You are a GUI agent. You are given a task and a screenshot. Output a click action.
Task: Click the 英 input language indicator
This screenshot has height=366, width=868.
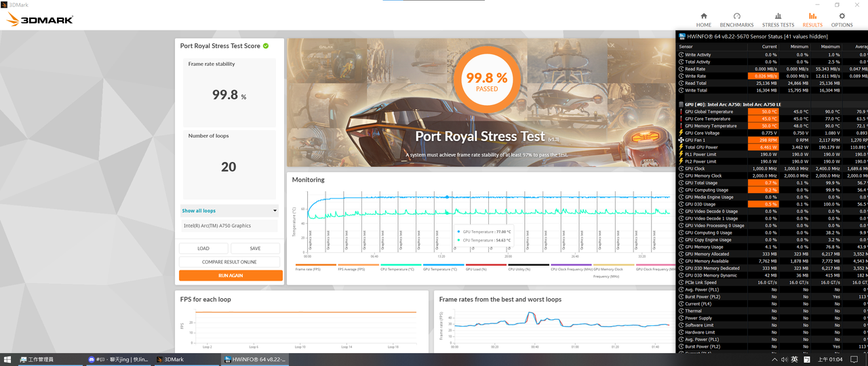794,359
